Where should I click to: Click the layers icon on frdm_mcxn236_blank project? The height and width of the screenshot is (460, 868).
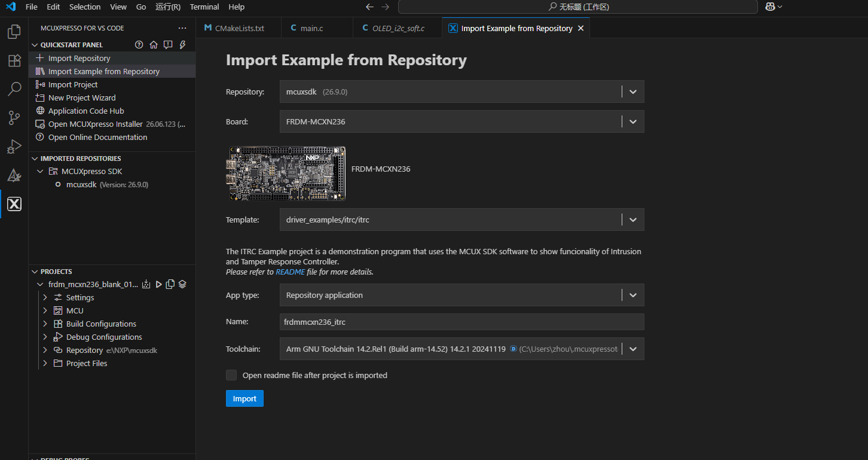coord(182,284)
